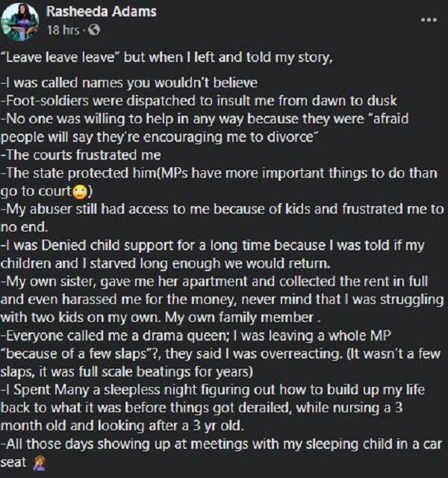
Task: Open Rasheeda Adams' profile picture
Action: (x=20, y=21)
